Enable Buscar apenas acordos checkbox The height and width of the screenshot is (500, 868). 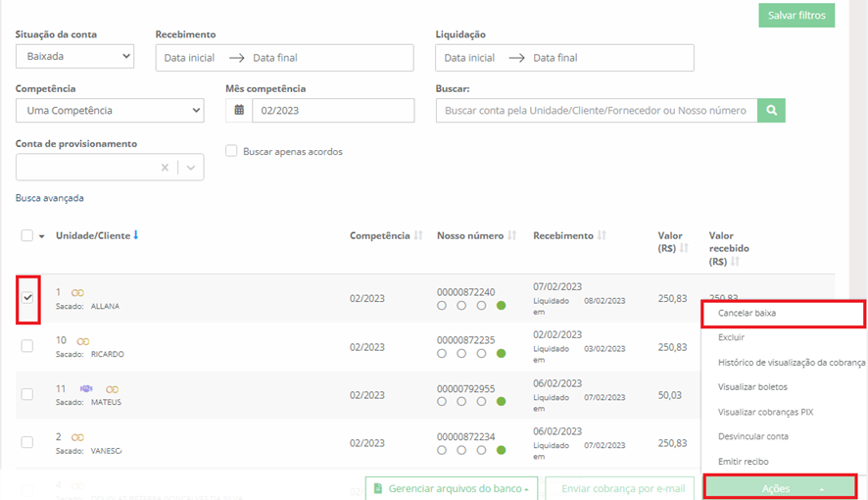click(x=231, y=151)
